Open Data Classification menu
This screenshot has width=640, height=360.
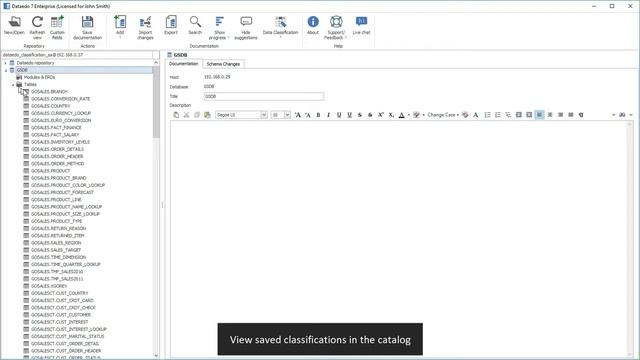pyautogui.click(x=280, y=27)
